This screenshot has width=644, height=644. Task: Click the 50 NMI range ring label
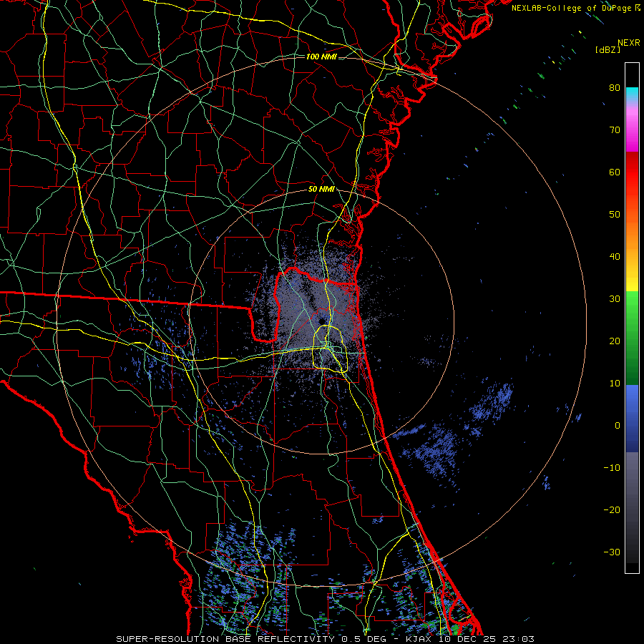point(321,190)
